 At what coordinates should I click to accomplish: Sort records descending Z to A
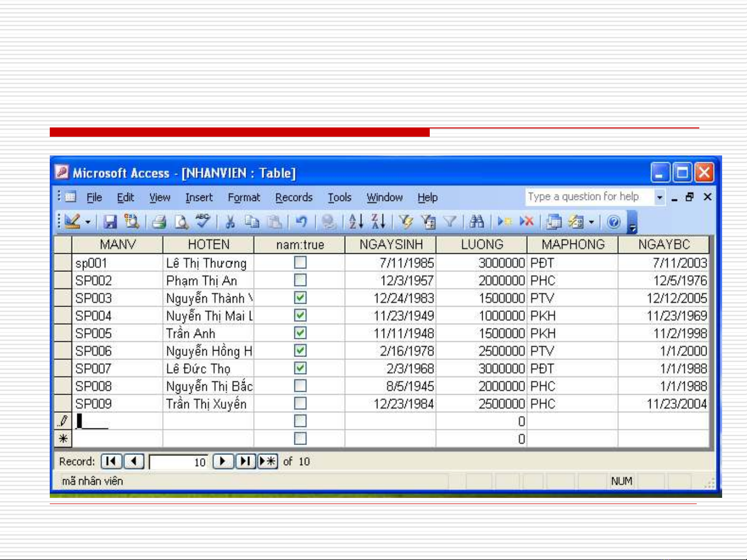click(x=378, y=222)
